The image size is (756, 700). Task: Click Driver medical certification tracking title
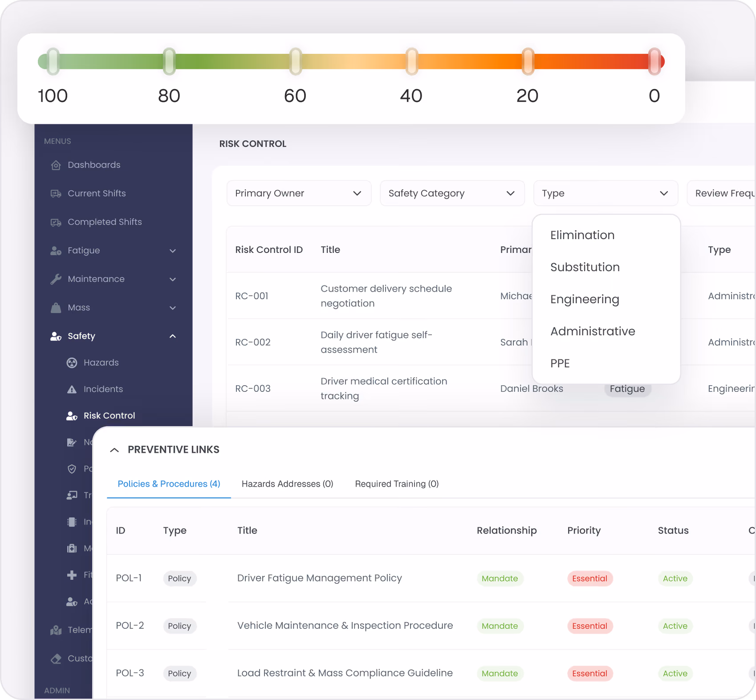tap(384, 389)
